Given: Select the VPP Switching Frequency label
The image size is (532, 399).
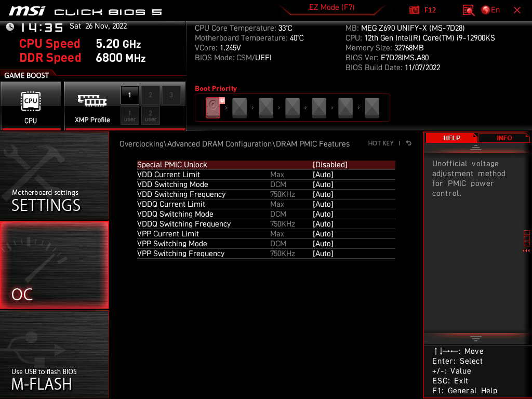Looking at the screenshot, I should [x=181, y=253].
